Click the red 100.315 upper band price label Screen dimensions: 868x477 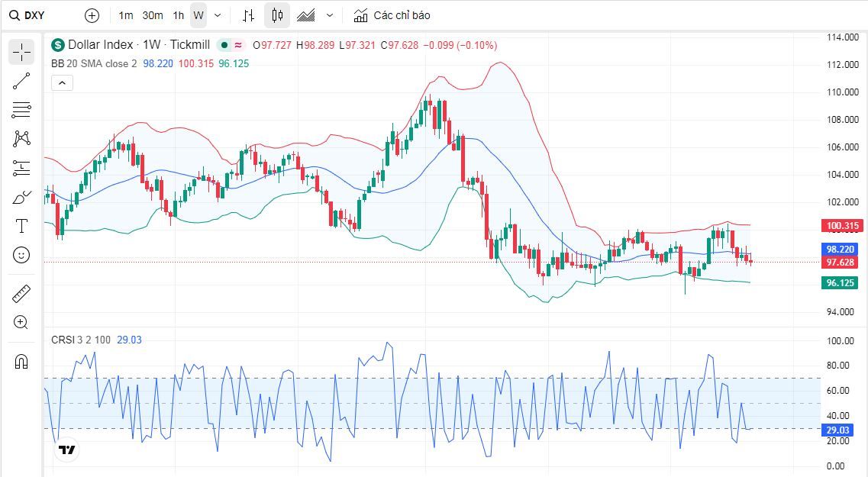pyautogui.click(x=843, y=226)
